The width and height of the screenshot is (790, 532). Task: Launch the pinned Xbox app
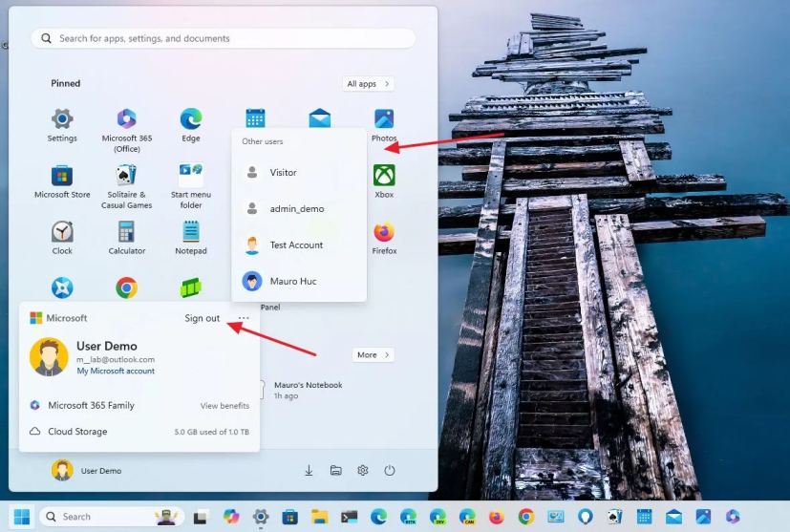[384, 181]
